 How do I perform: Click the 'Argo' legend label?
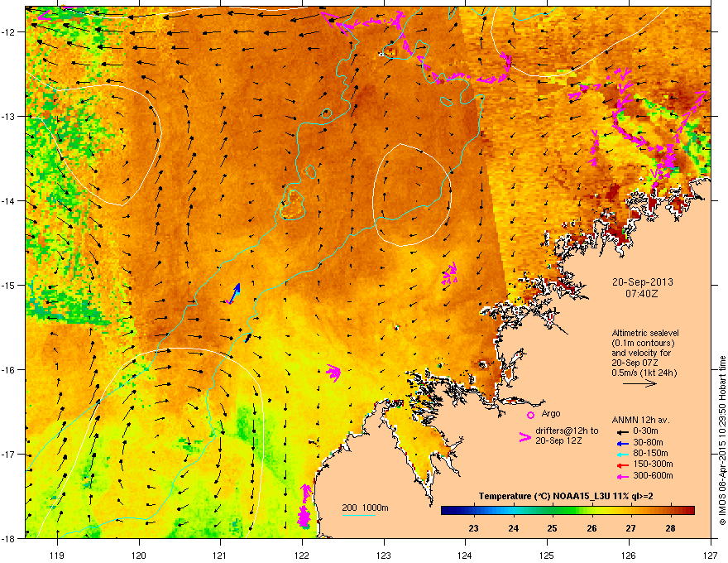(x=551, y=413)
